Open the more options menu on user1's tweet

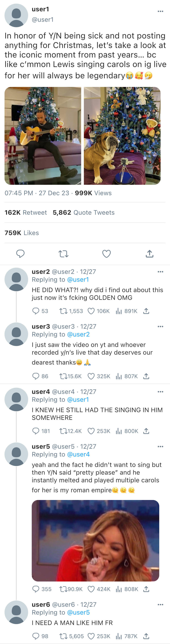[160, 11]
